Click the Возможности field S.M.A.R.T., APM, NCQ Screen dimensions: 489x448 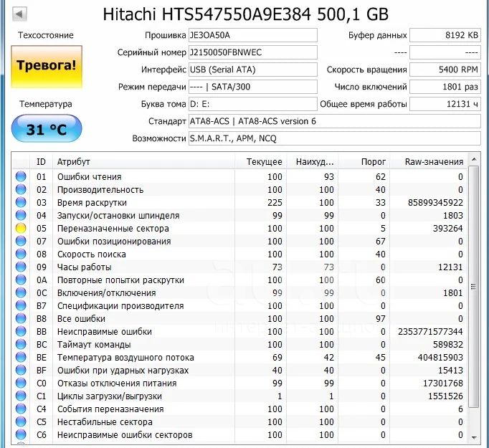click(335, 138)
